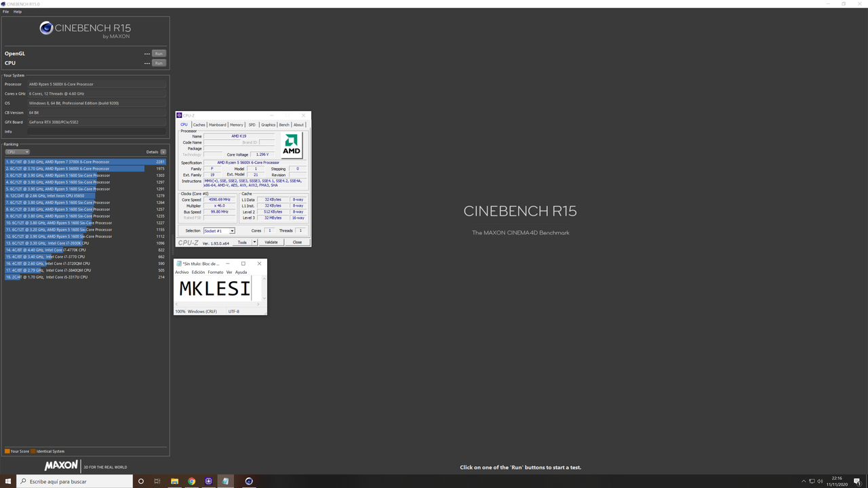Select ranking row Intel Core i7-3930K
868x488 pixels.
point(85,243)
